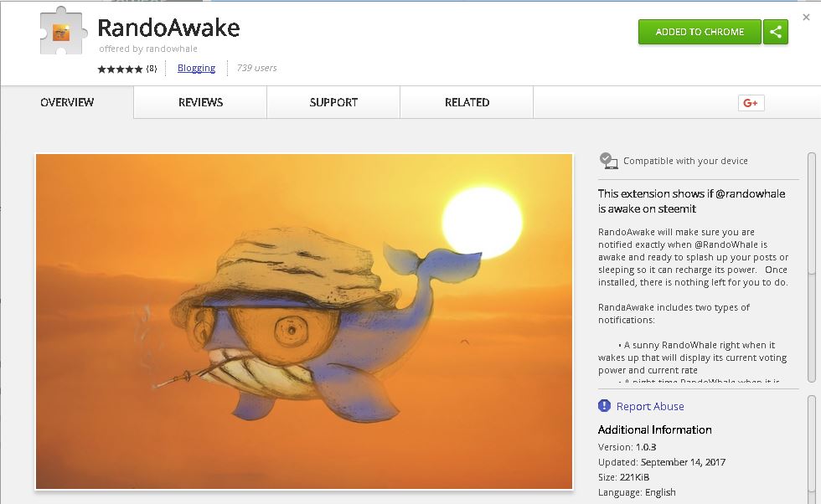Click the review count (8)

point(152,69)
